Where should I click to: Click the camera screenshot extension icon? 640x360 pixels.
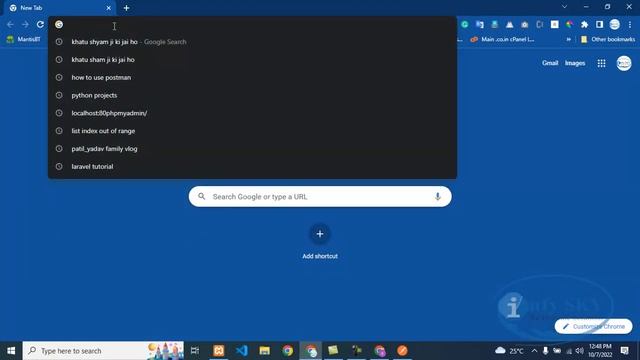click(x=524, y=24)
